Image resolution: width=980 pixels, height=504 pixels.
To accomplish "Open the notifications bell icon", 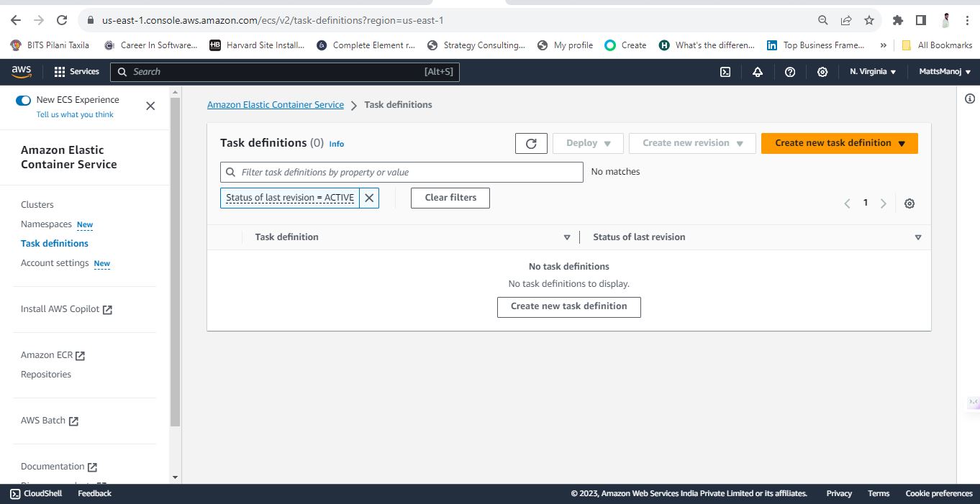I will (x=758, y=72).
